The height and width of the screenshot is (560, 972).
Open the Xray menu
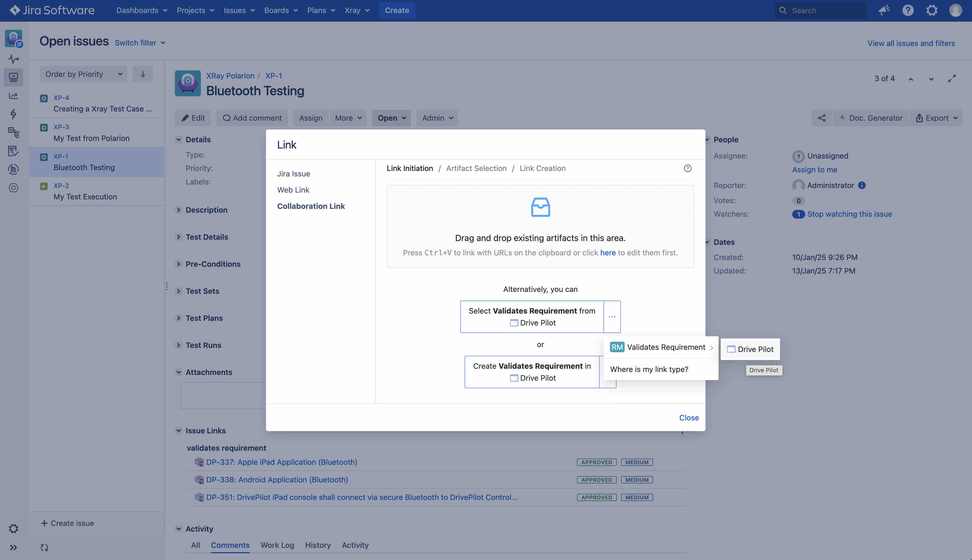click(357, 10)
